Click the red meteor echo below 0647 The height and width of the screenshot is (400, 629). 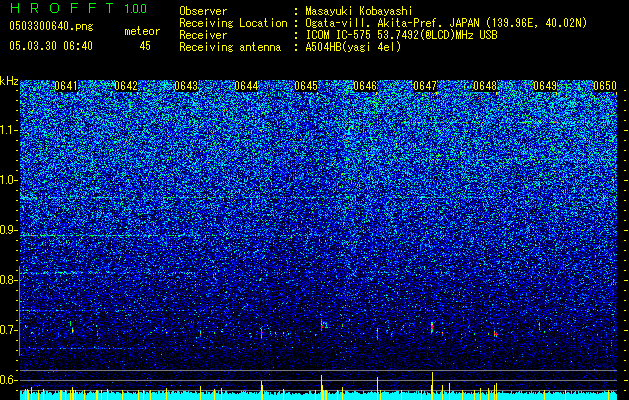[x=432, y=327]
